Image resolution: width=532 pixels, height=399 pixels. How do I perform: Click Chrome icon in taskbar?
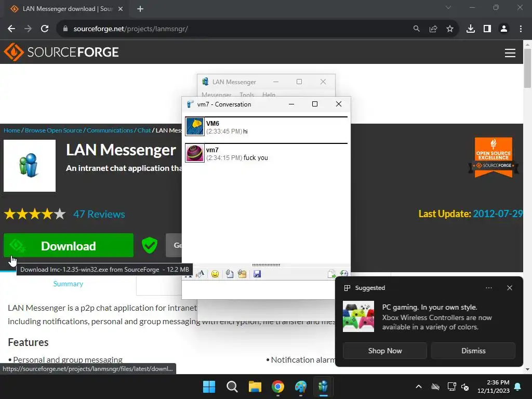[x=278, y=387]
